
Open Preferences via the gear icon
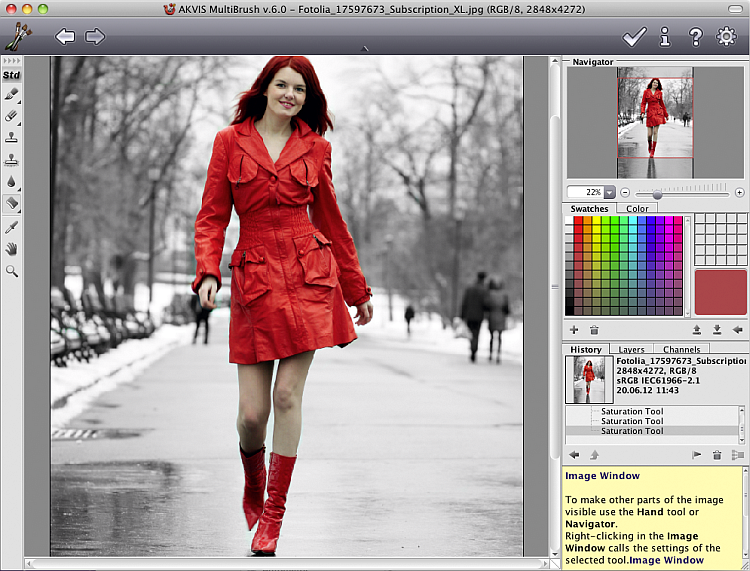[726, 37]
